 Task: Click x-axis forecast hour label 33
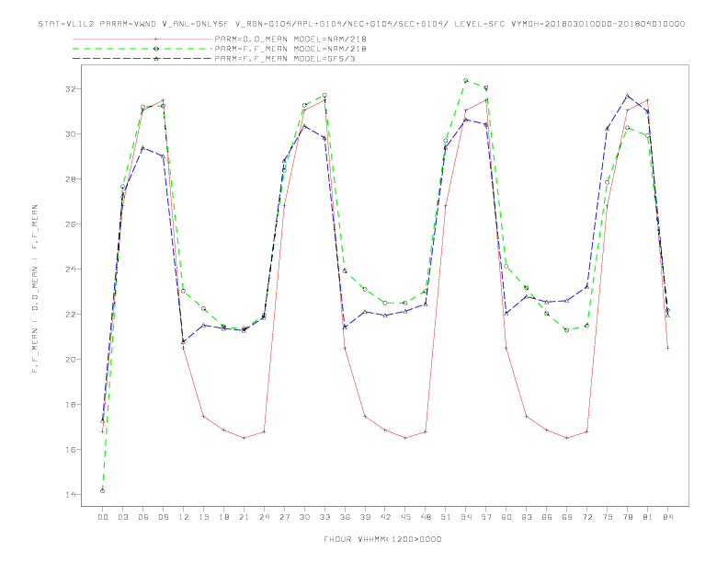[324, 517]
